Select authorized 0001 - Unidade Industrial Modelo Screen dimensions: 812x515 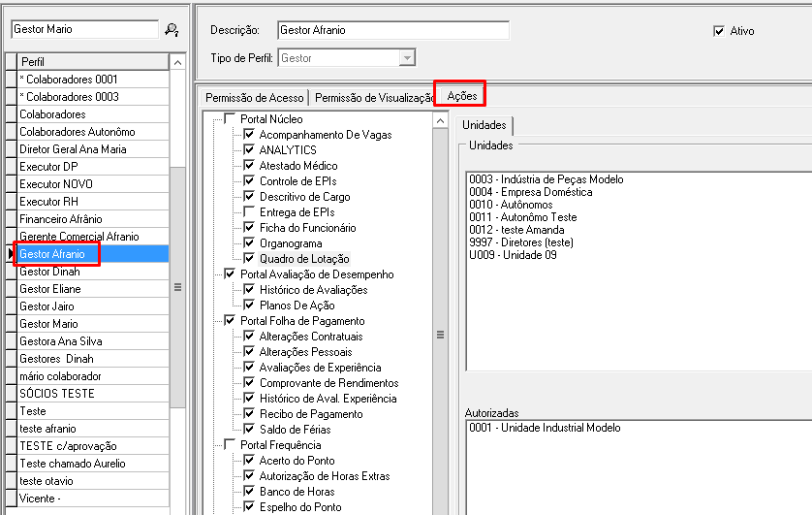544,428
